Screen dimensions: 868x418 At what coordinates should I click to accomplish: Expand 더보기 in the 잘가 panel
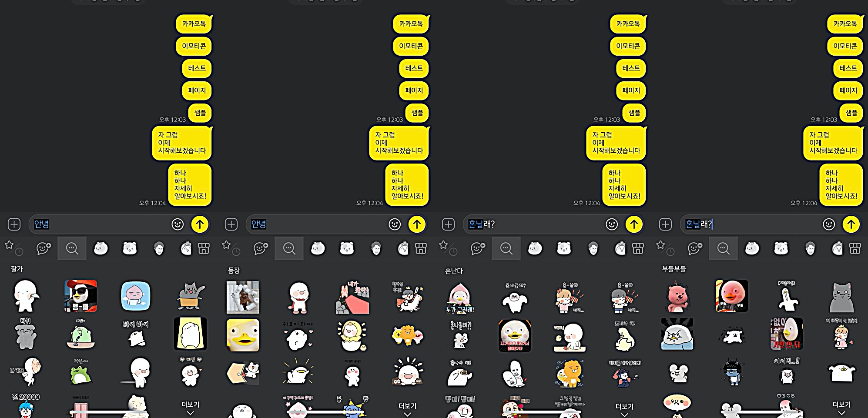(x=190, y=408)
